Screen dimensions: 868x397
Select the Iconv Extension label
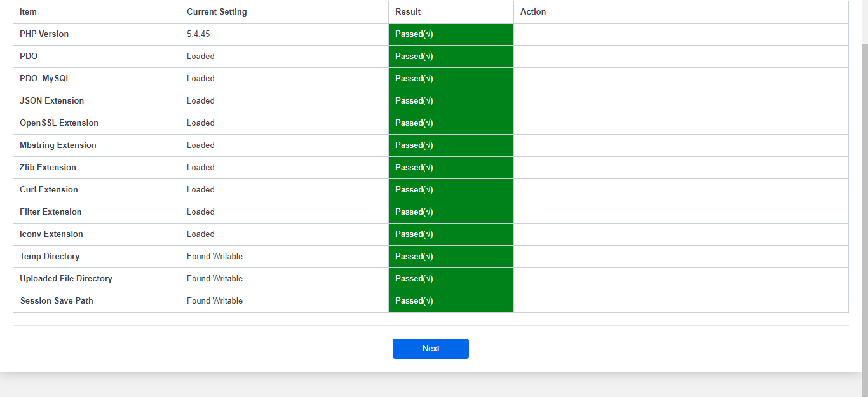pyautogui.click(x=51, y=234)
